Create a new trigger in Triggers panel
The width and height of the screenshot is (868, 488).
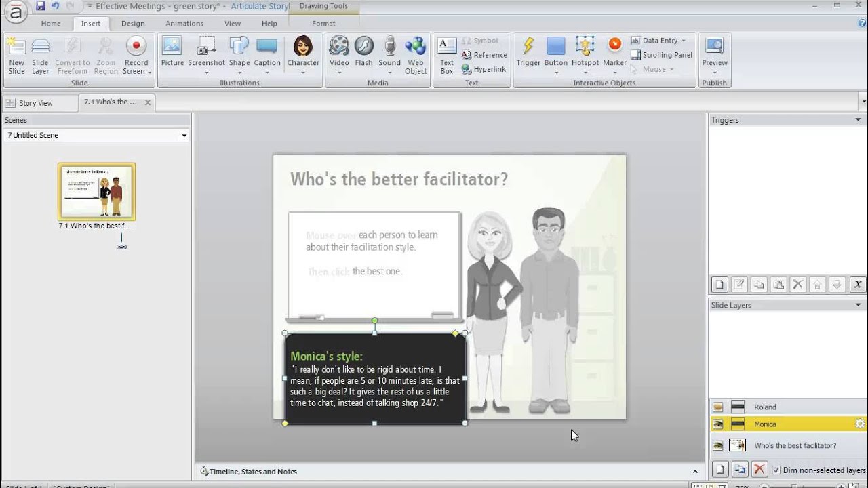point(719,285)
